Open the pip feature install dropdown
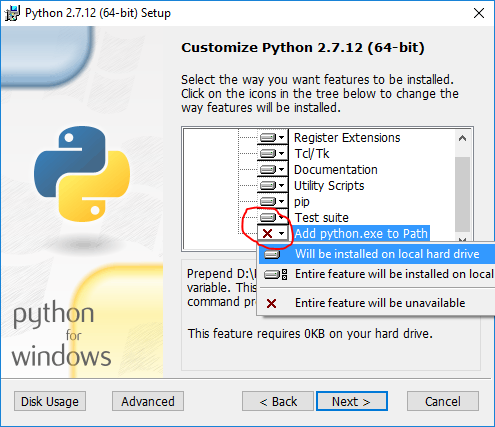The height and width of the screenshot is (427, 495). 272,201
